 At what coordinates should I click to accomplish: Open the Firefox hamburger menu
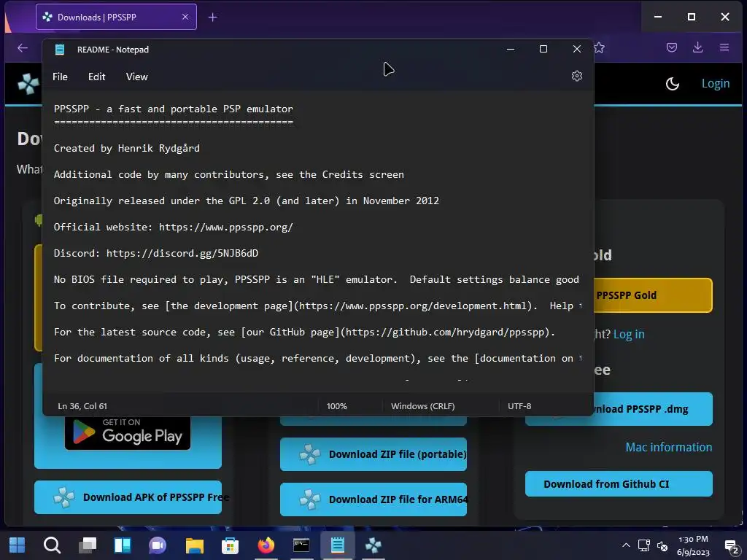tap(724, 47)
